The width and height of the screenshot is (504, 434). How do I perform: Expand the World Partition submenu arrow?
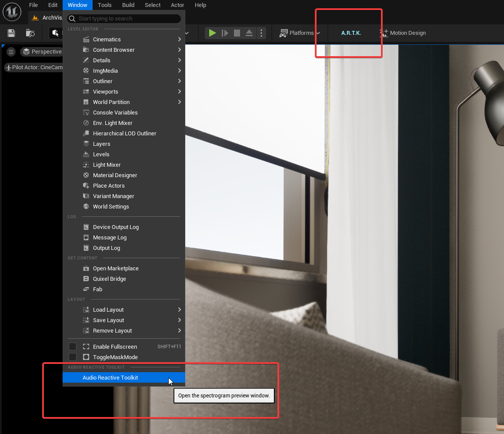[x=179, y=102]
